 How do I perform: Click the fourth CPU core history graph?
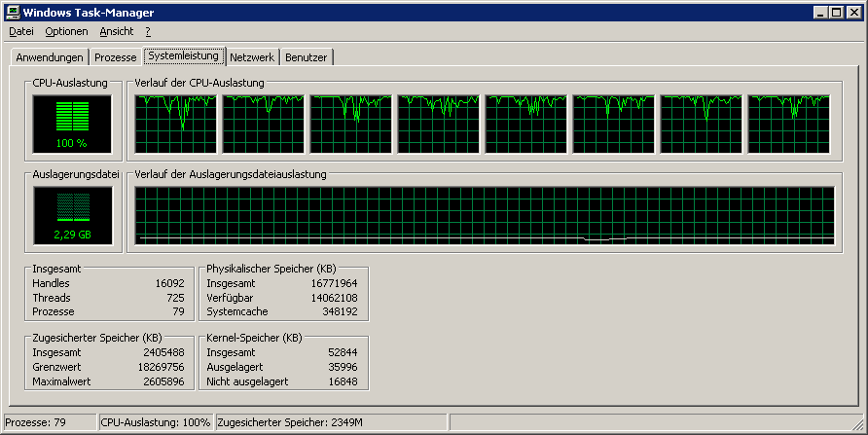coord(439,126)
